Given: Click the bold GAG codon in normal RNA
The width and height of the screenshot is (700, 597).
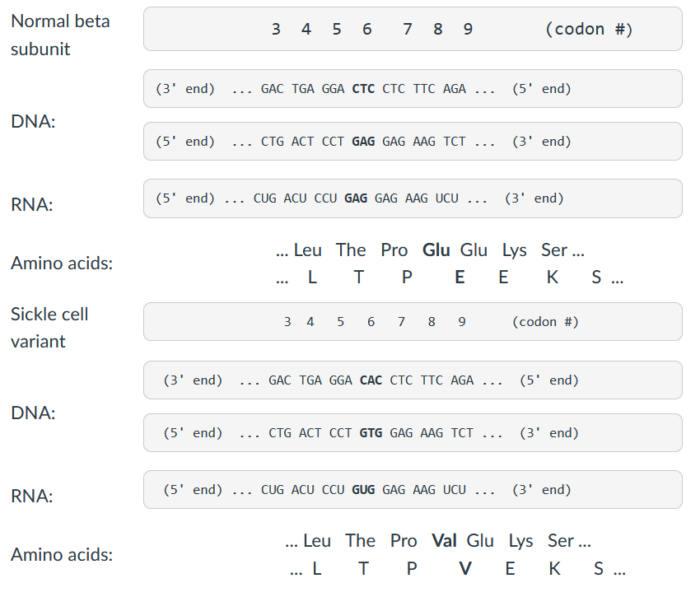Looking at the screenshot, I should click(x=356, y=198).
